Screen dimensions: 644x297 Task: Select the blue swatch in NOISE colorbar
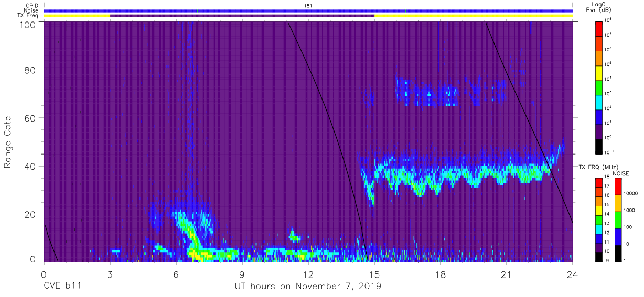[618, 237]
